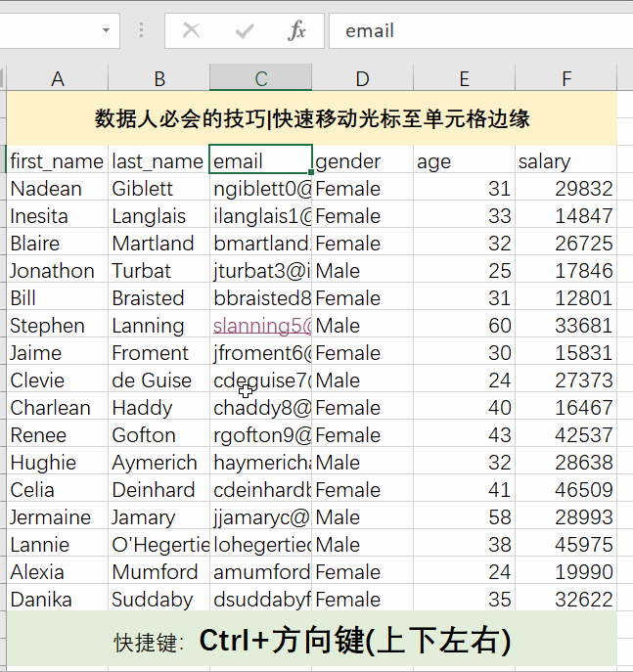633x672 pixels.
Task: Select the gender header cell
Action: [363, 159]
